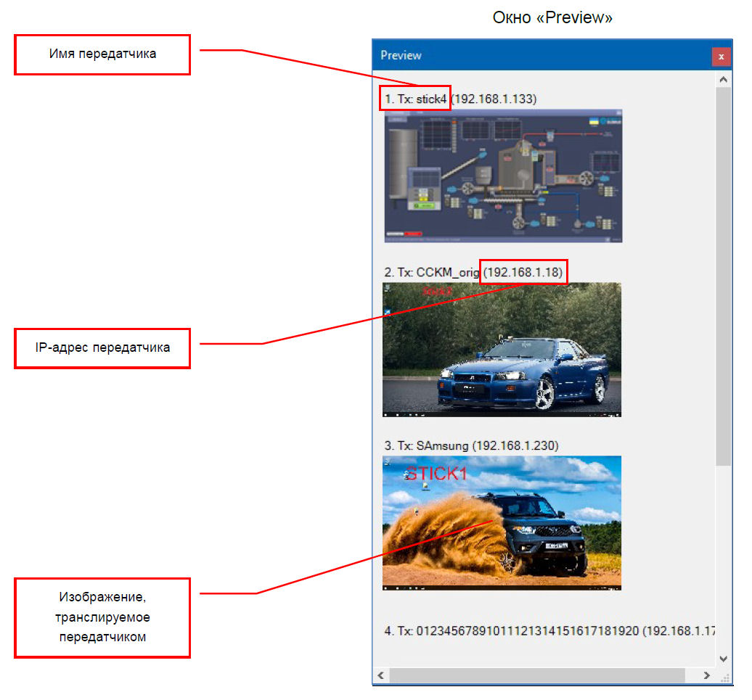752x700 pixels.
Task: Click the vertical scrollbar up arrow
Action: coord(722,79)
